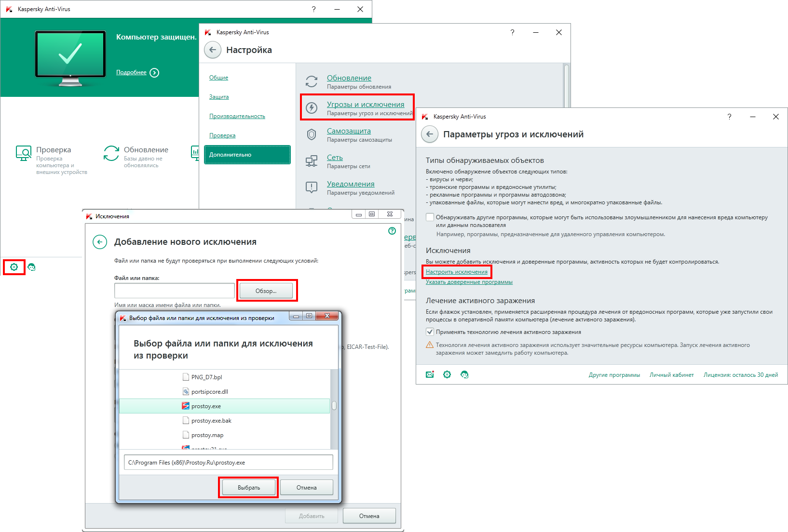Screen dimensions: 788x532
Task: Click the settings gear icon in main window
Action: point(14,267)
